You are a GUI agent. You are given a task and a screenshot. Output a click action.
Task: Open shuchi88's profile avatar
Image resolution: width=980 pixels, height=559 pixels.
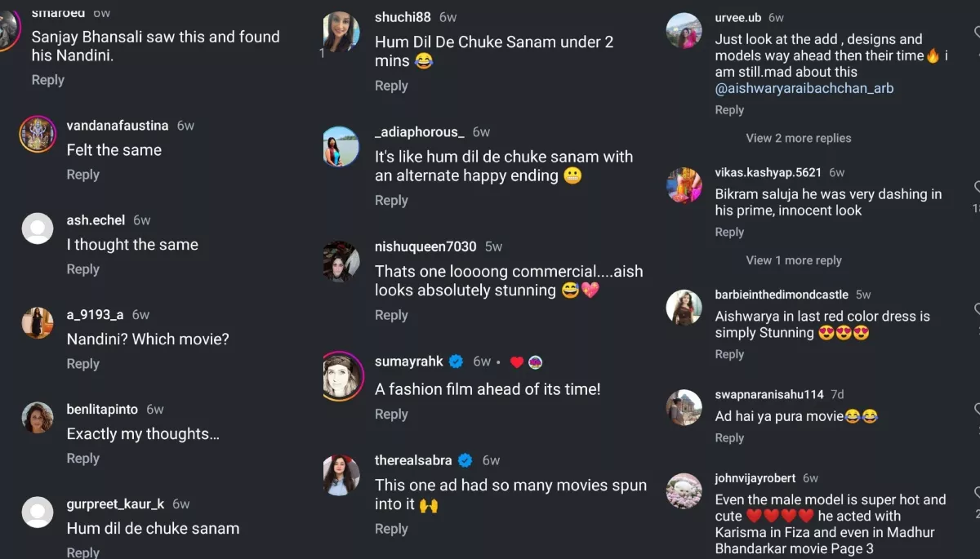point(341,32)
